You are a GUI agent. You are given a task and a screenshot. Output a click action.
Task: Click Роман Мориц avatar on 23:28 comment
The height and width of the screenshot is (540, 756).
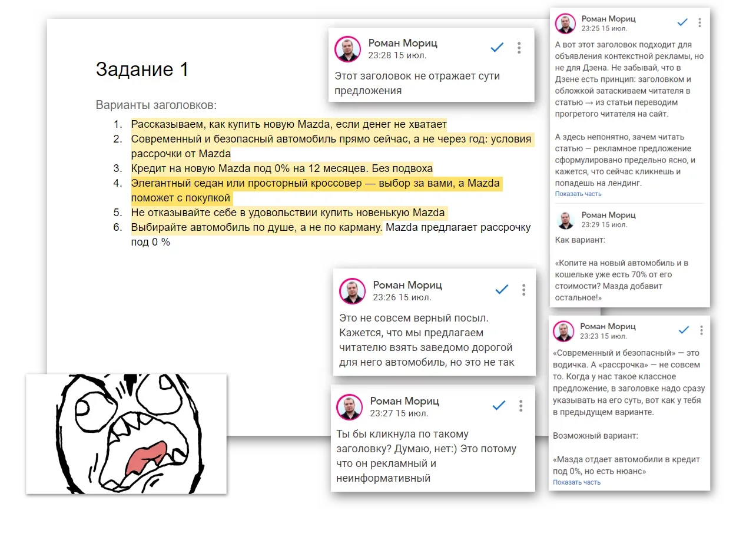tap(348, 49)
